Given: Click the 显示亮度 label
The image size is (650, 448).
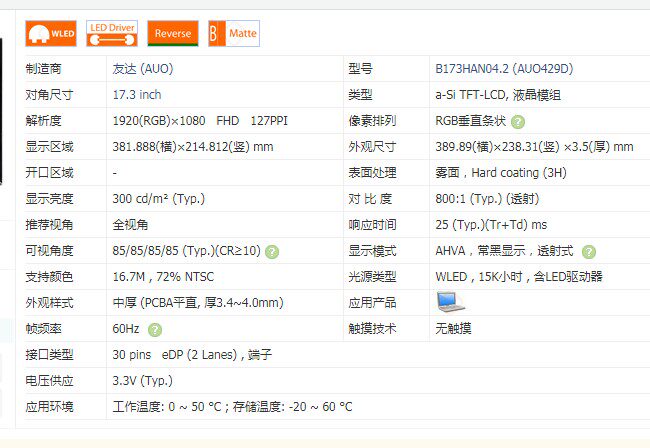Looking at the screenshot, I should pyautogui.click(x=49, y=199).
